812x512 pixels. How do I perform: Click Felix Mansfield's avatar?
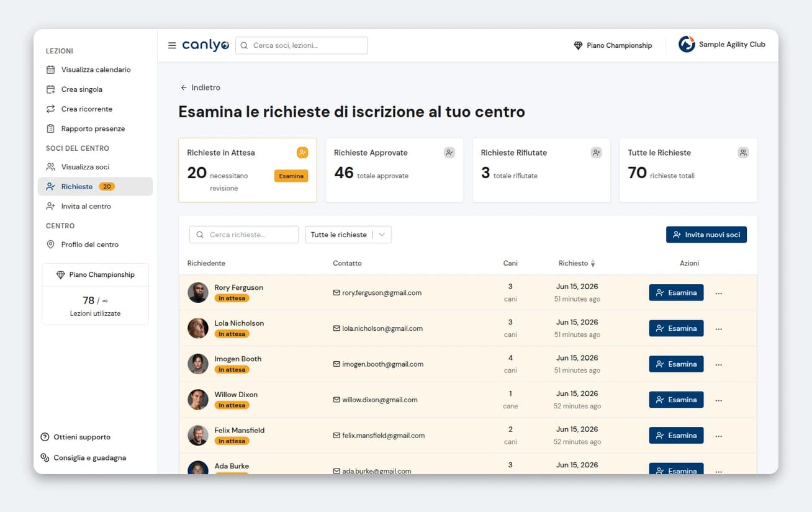(x=198, y=436)
